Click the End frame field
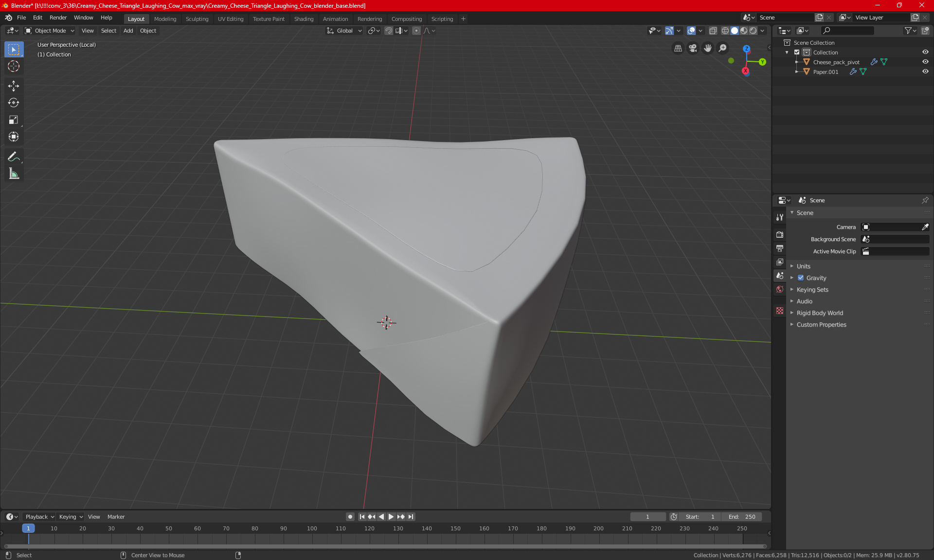 742,517
